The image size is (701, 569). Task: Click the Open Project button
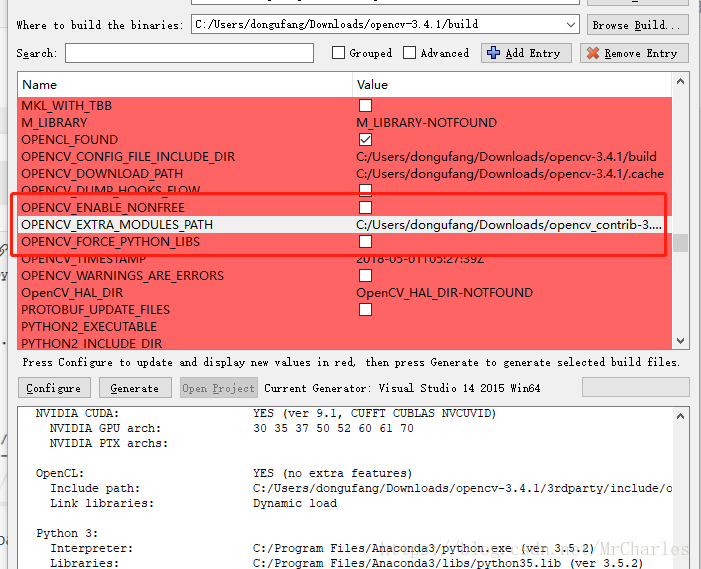pyautogui.click(x=219, y=388)
